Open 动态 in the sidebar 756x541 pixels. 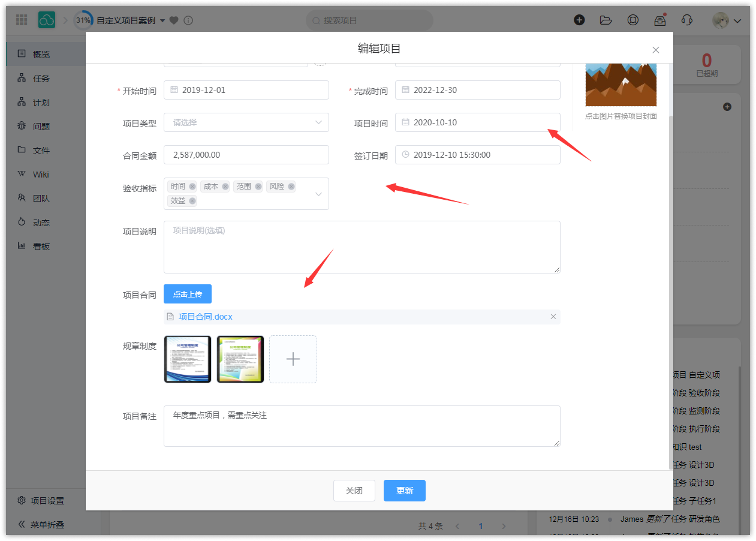coord(46,222)
